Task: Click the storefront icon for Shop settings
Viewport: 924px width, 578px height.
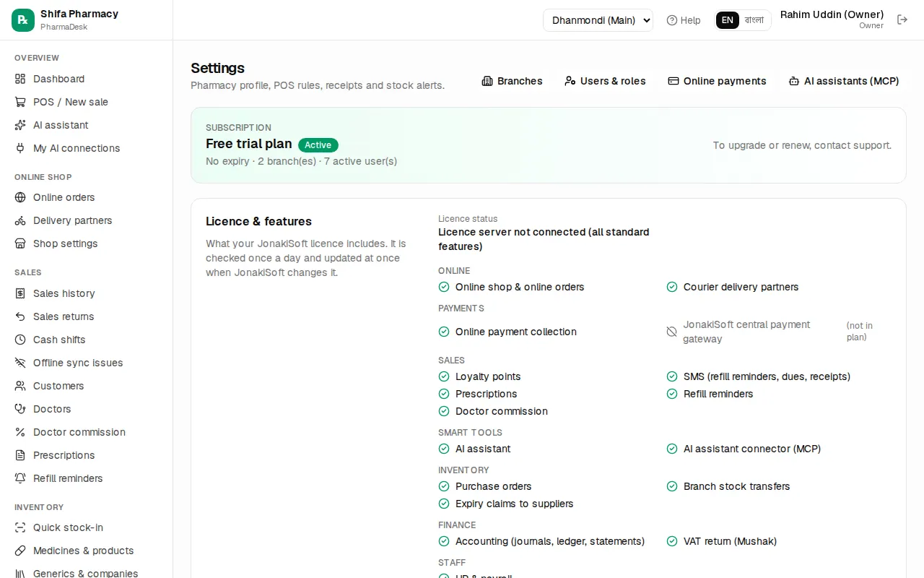Action: tap(20, 243)
